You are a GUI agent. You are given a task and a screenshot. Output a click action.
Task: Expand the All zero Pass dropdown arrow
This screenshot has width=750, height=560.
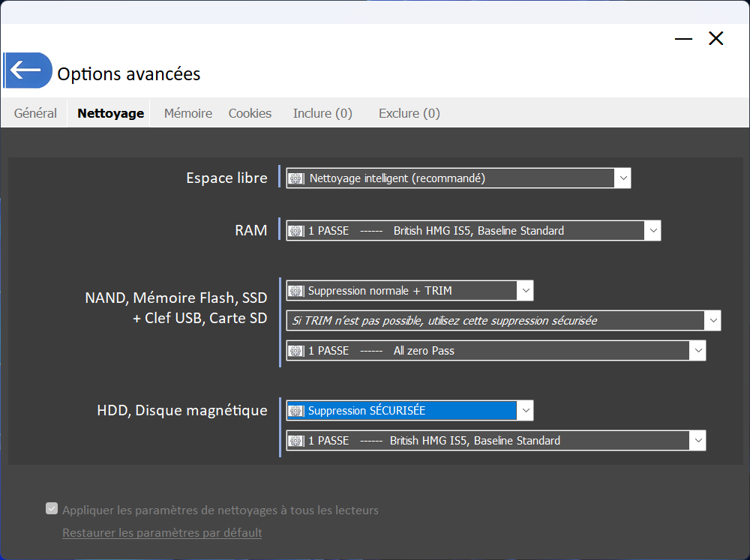tap(697, 351)
